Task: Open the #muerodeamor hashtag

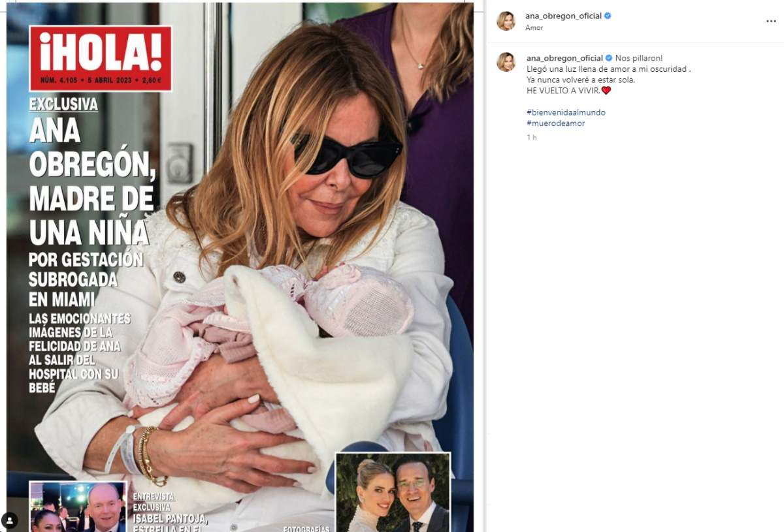Action: 555,123
